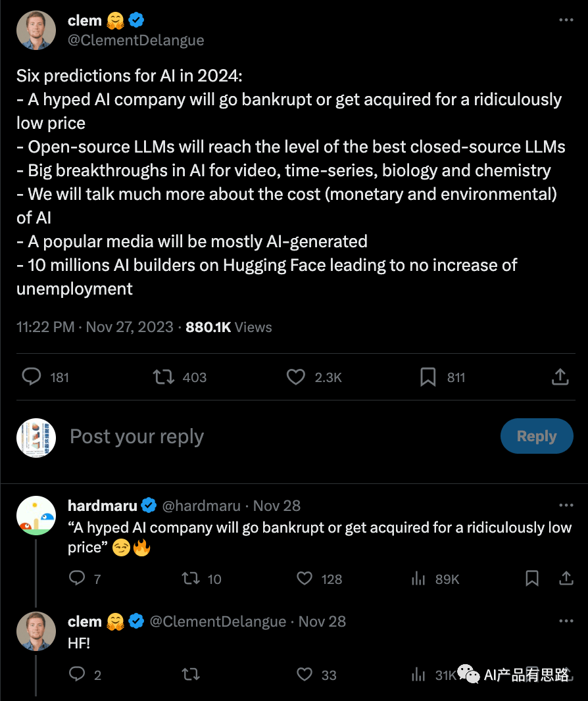Repost the main Six predictions tweet

pos(163,377)
